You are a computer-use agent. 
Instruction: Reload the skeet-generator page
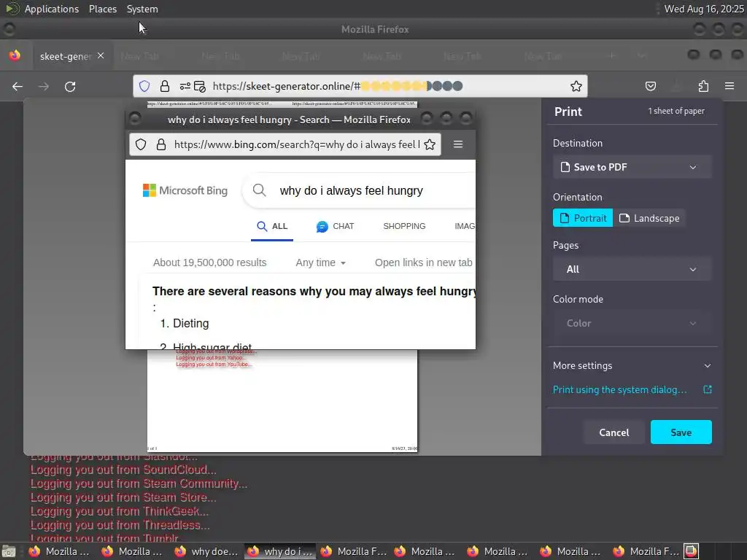click(70, 87)
